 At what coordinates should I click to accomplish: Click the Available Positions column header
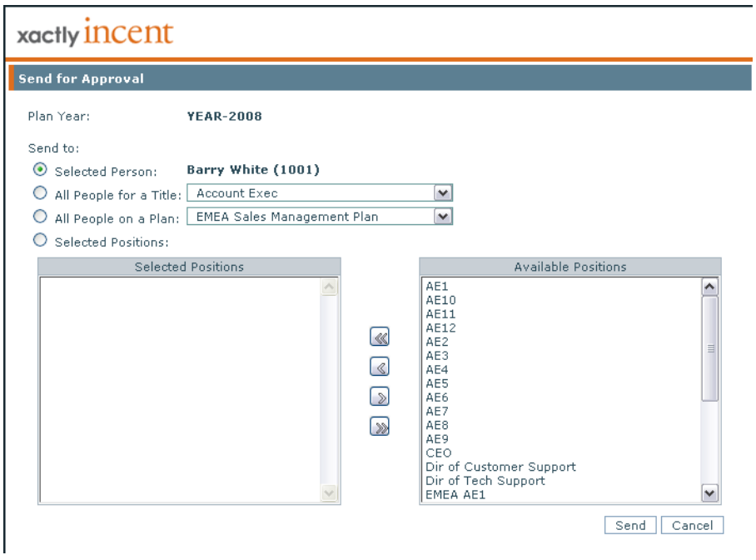pyautogui.click(x=570, y=267)
